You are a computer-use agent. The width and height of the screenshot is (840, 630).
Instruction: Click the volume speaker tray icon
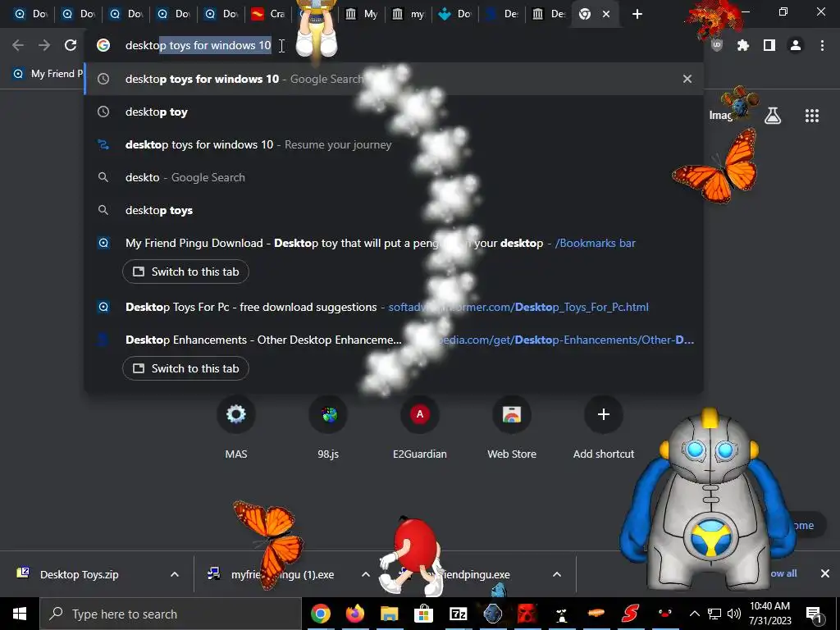pos(734,614)
